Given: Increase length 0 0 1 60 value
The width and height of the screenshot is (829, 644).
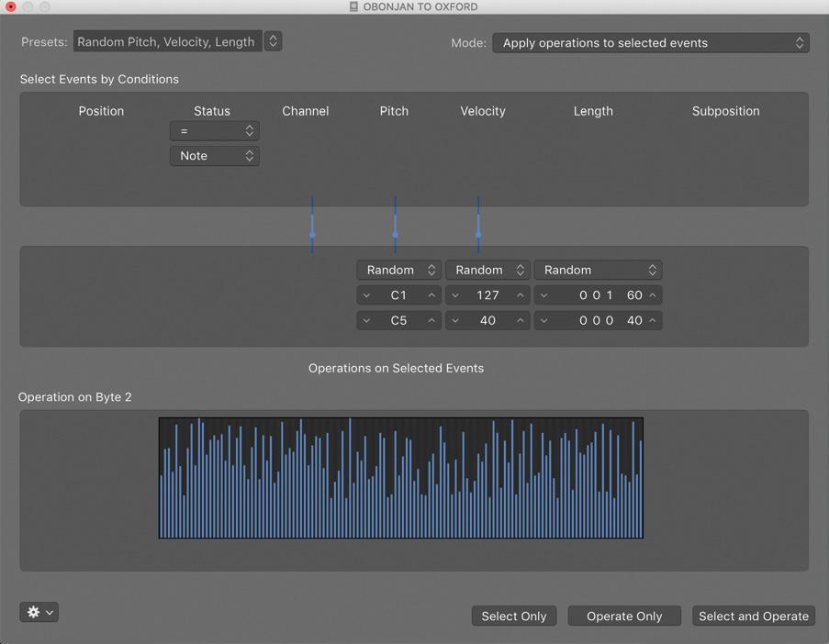Looking at the screenshot, I should [x=653, y=295].
